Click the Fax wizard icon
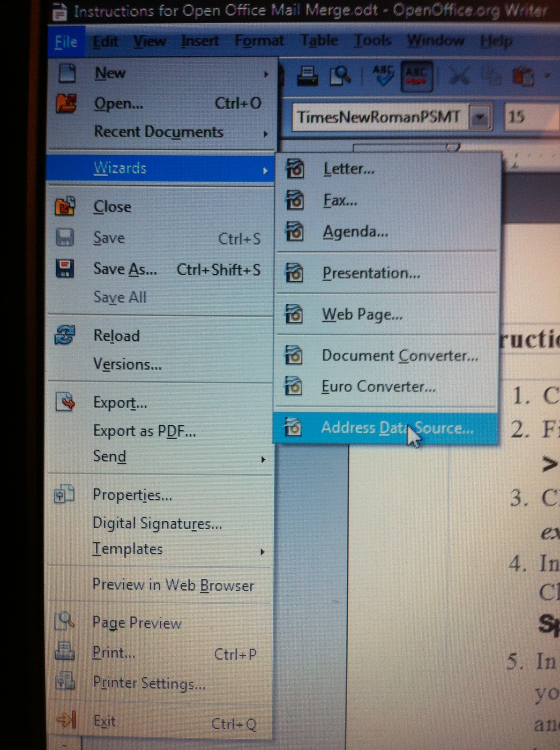The height and width of the screenshot is (750, 560). click(x=295, y=201)
